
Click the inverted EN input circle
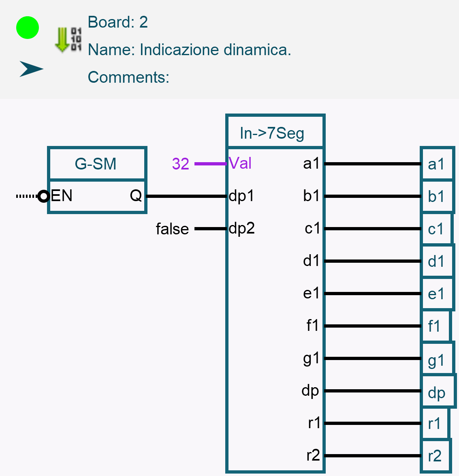[x=43, y=196]
